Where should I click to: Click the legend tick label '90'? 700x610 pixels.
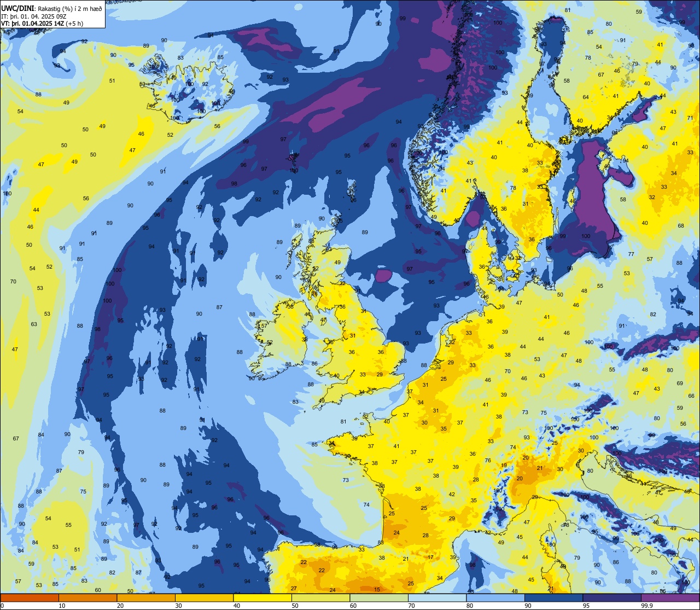click(x=528, y=606)
